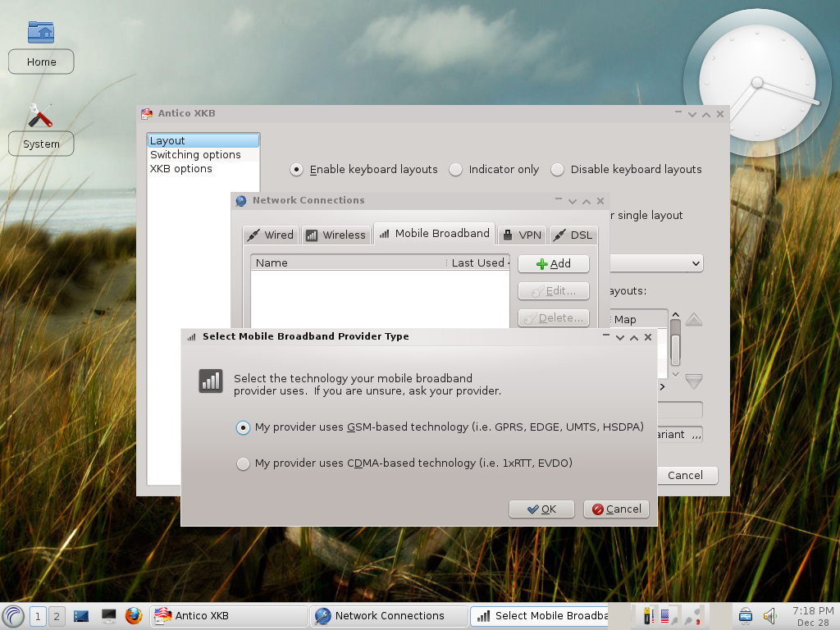Screen dimensions: 840x630
Task: Open the main start menu swirl icon
Action: click(x=13, y=616)
